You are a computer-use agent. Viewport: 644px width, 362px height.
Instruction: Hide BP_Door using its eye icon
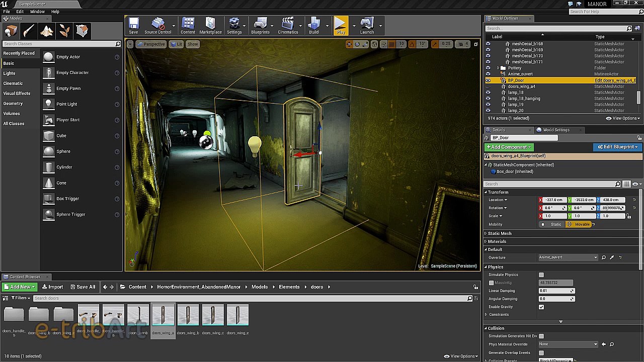point(488,80)
